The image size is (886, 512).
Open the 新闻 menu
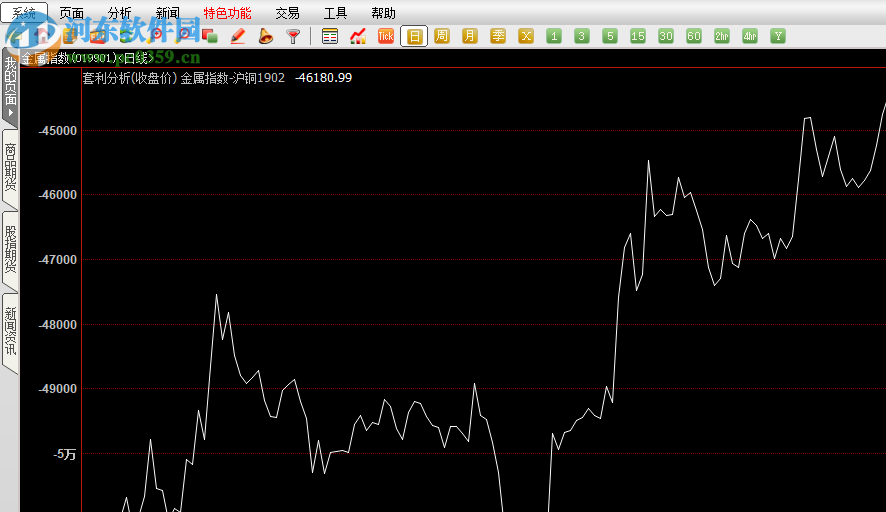(167, 13)
